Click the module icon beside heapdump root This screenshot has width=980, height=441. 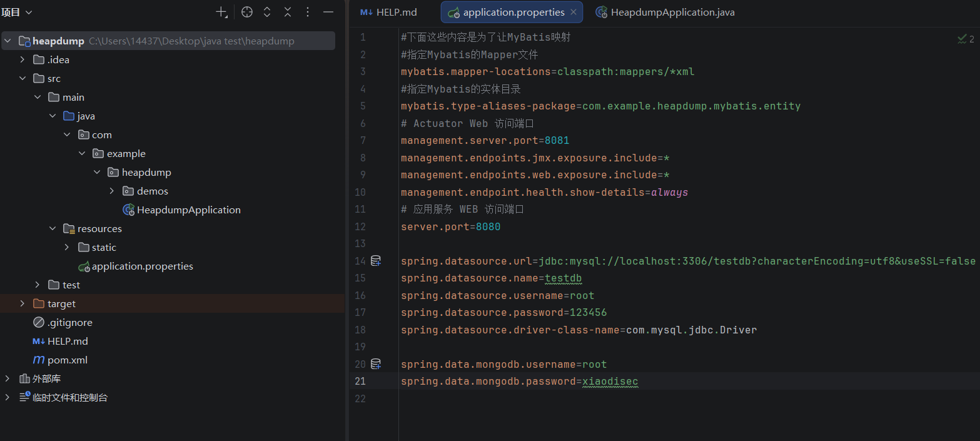(x=24, y=41)
